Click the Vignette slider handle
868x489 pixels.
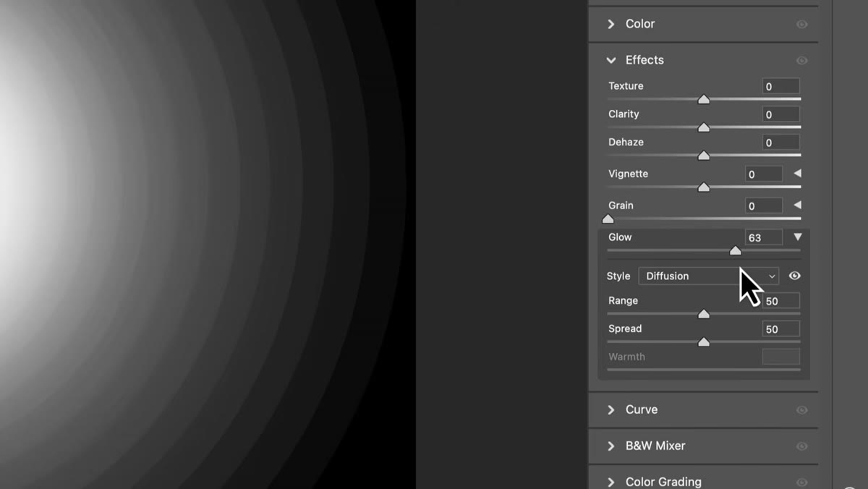click(703, 187)
